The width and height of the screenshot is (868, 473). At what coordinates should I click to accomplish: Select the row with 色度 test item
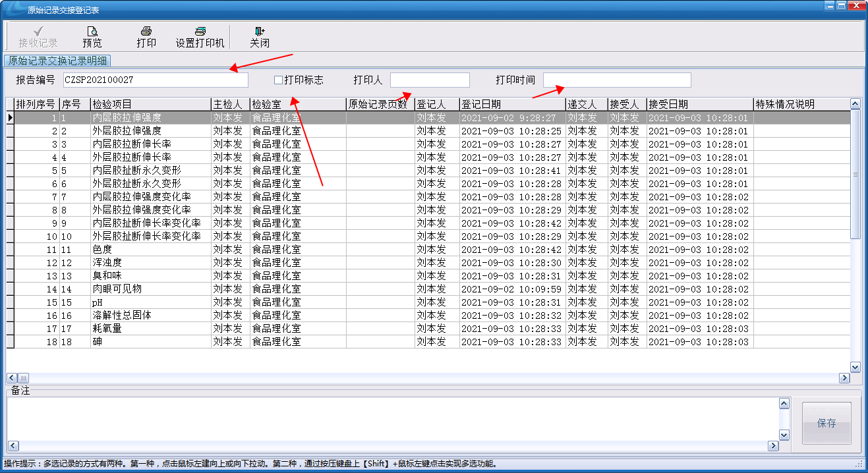point(150,250)
